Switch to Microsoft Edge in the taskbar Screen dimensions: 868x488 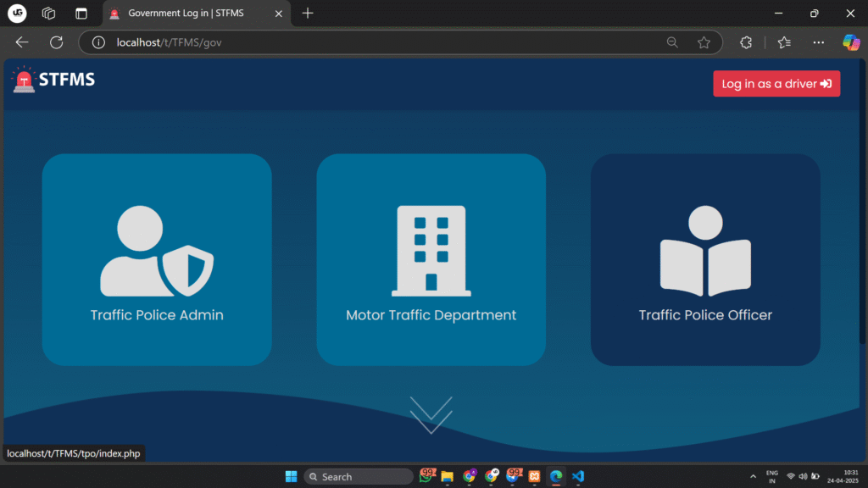pyautogui.click(x=556, y=476)
